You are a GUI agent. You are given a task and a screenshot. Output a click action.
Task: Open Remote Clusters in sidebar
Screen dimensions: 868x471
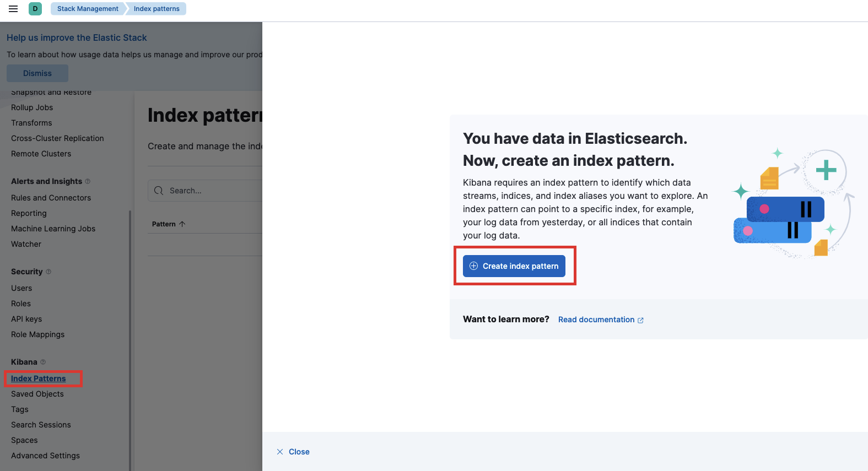pyautogui.click(x=41, y=154)
